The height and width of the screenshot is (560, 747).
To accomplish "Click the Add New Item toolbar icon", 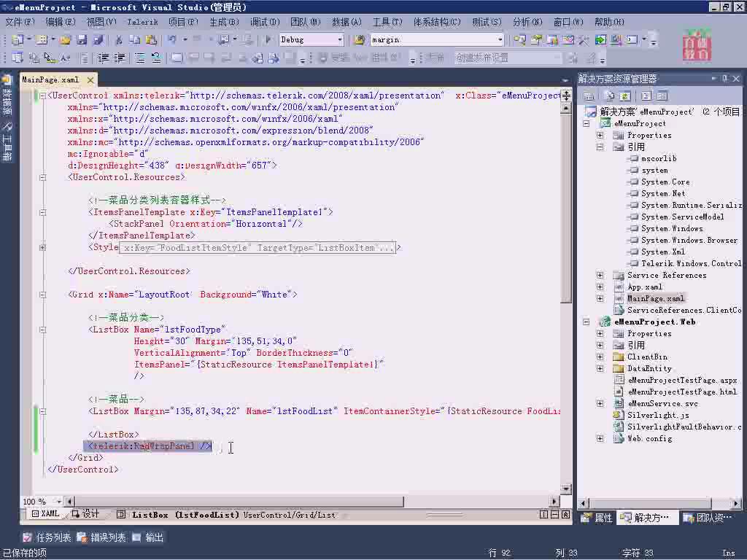I will click(41, 40).
